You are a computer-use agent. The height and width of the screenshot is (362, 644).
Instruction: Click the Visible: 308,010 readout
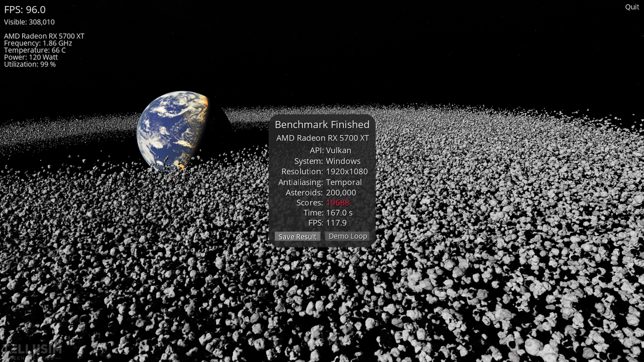[29, 22]
